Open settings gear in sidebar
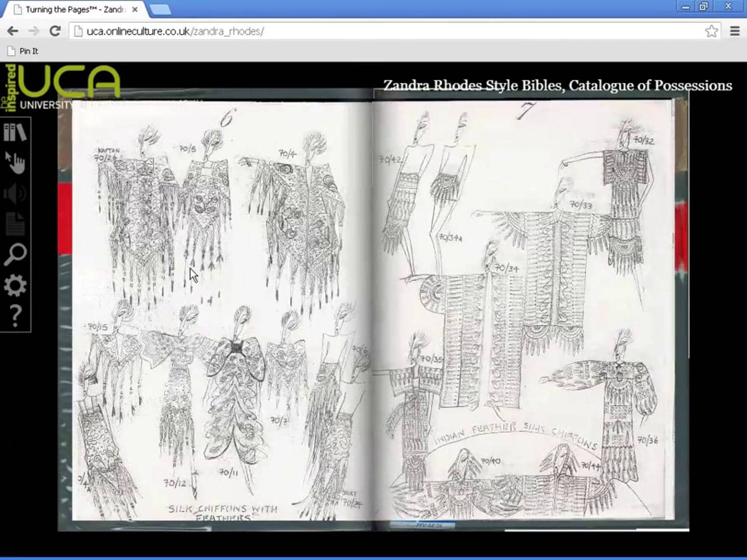This screenshot has height=560, width=747. tap(15, 285)
